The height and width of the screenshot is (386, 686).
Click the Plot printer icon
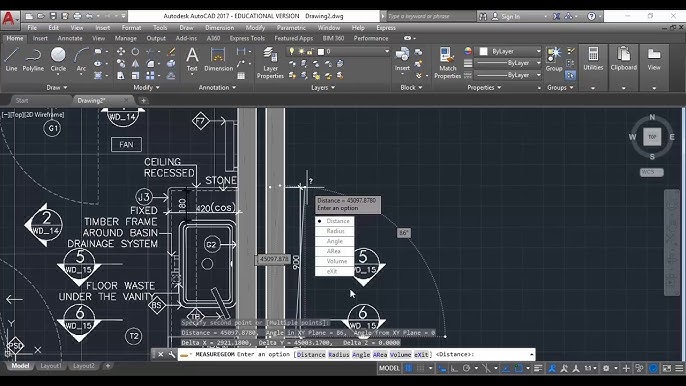pos(77,16)
